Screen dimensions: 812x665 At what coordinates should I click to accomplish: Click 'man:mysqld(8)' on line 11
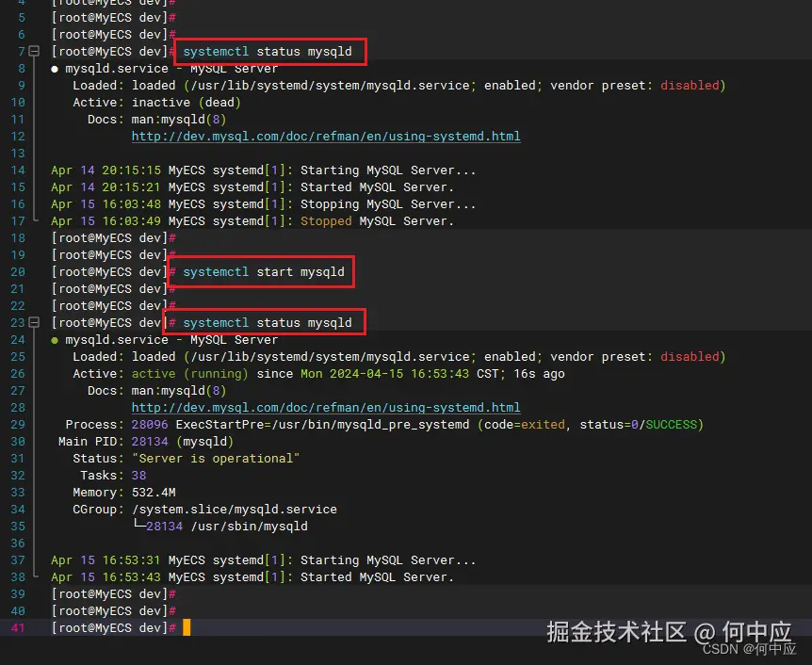(179, 120)
